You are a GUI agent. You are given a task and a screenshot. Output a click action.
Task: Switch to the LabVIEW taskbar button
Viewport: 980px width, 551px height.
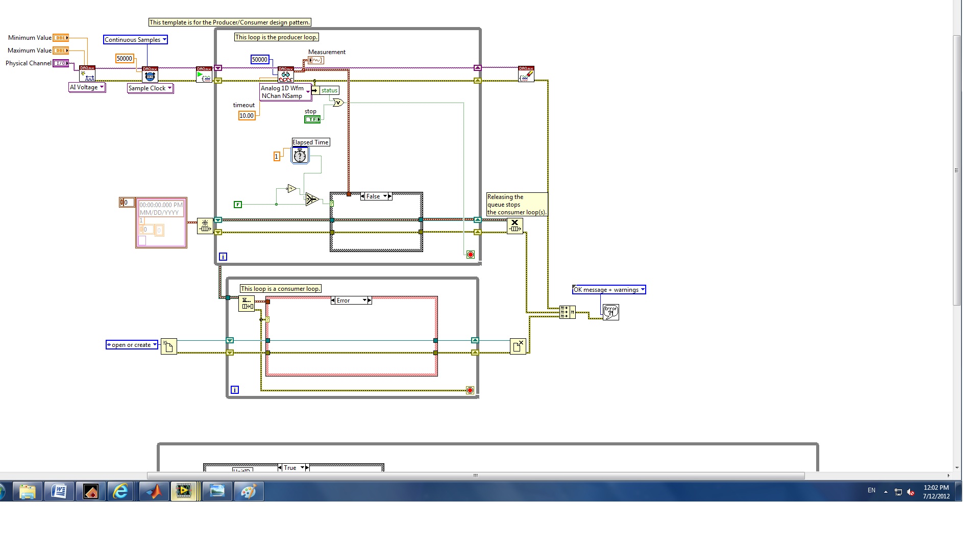[x=185, y=491]
